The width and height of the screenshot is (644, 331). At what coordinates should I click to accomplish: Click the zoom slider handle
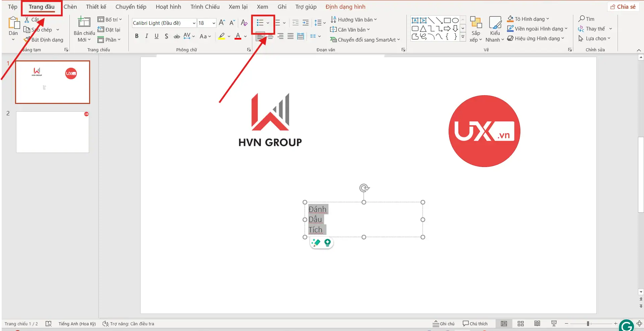(x=588, y=324)
